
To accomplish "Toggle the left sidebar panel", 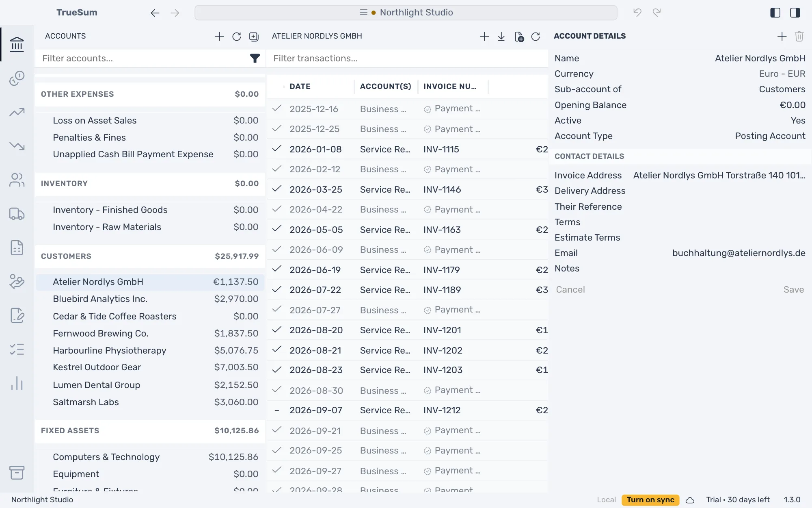I will 775,13.
